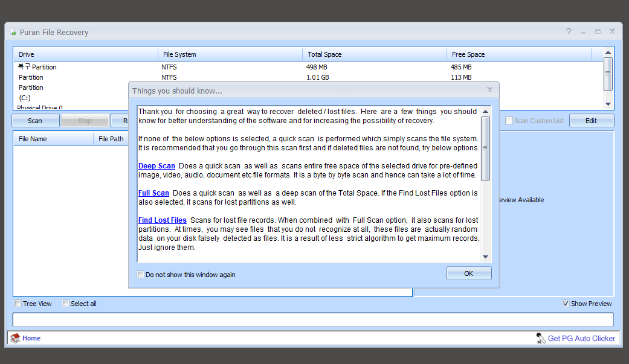Click the dialog text scrollbar thumb
This screenshot has height=364, width=629.
tap(485, 148)
